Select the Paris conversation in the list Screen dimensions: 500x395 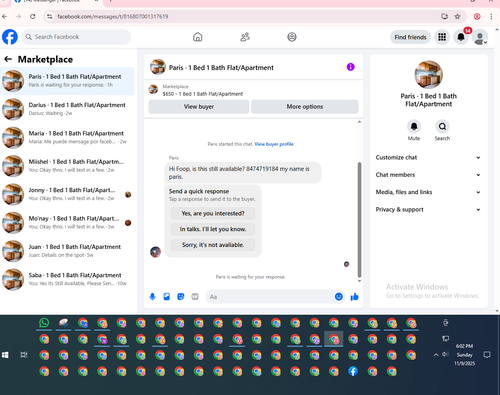pyautogui.click(x=67, y=81)
